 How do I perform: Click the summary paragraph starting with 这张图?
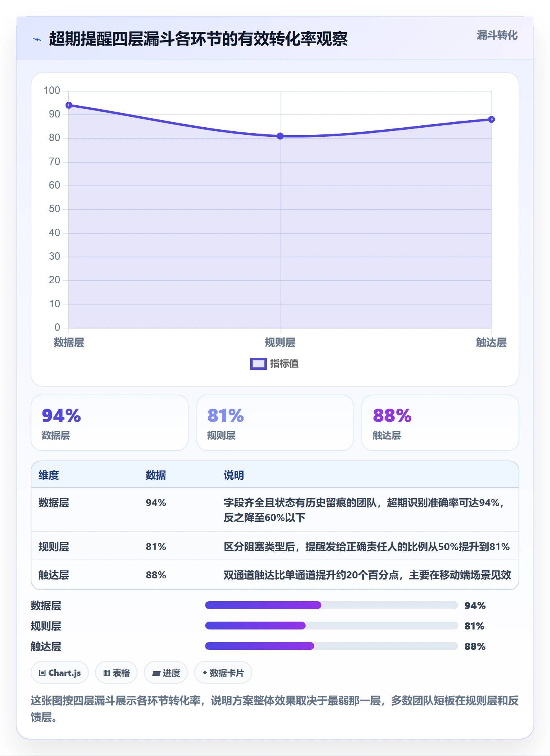(x=275, y=708)
